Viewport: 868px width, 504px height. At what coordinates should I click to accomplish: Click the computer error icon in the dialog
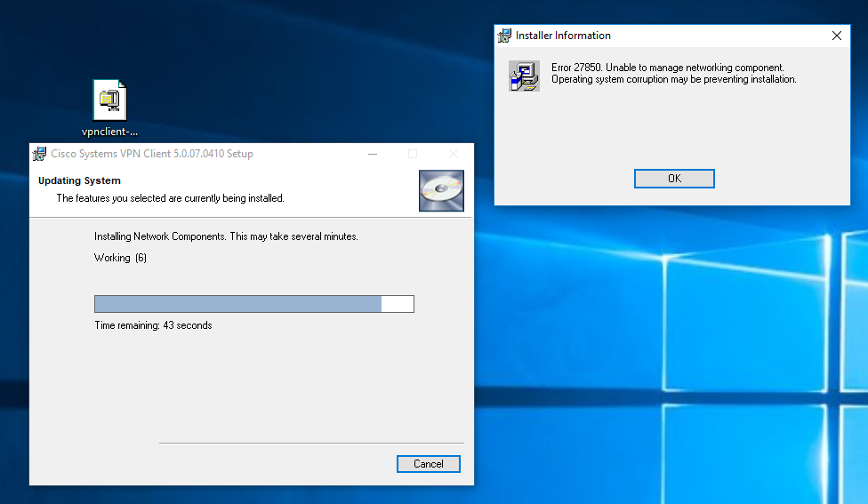pyautogui.click(x=524, y=76)
